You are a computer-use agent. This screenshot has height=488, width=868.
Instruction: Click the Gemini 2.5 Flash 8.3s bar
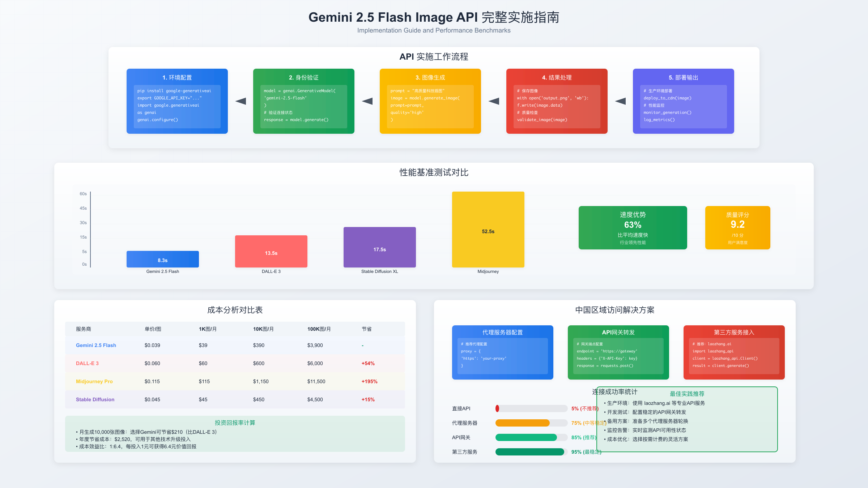(163, 259)
